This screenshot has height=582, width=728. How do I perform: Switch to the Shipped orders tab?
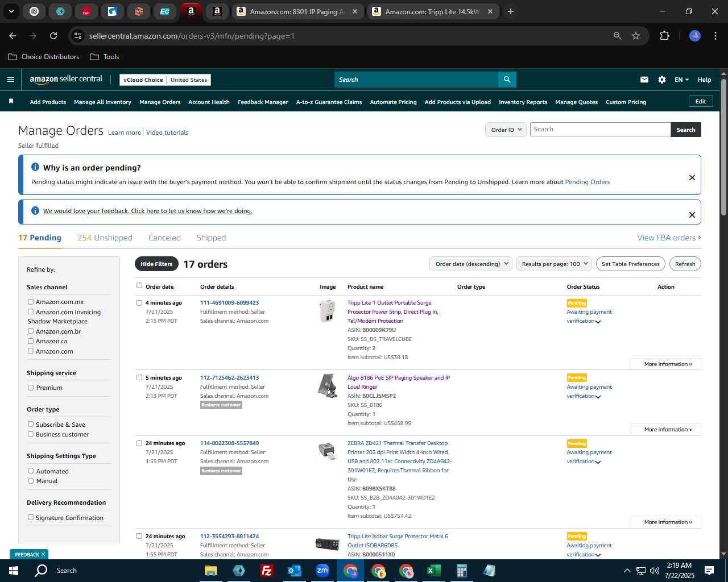click(211, 238)
